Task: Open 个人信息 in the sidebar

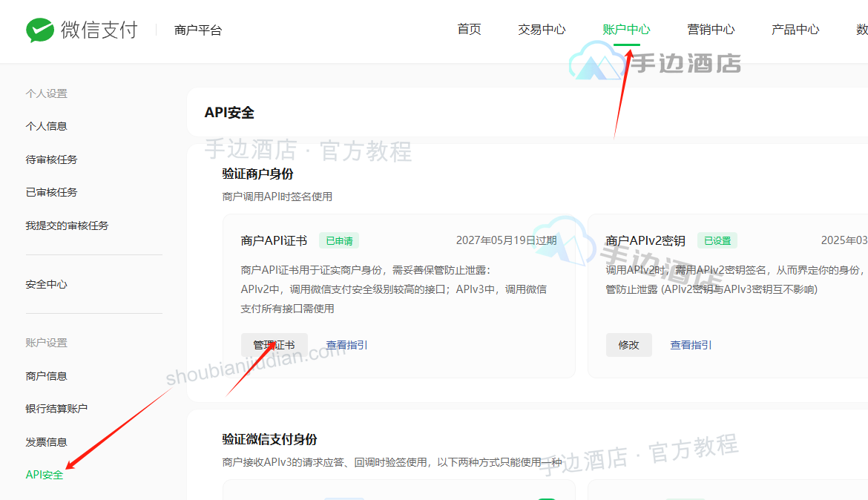Action: coord(47,126)
